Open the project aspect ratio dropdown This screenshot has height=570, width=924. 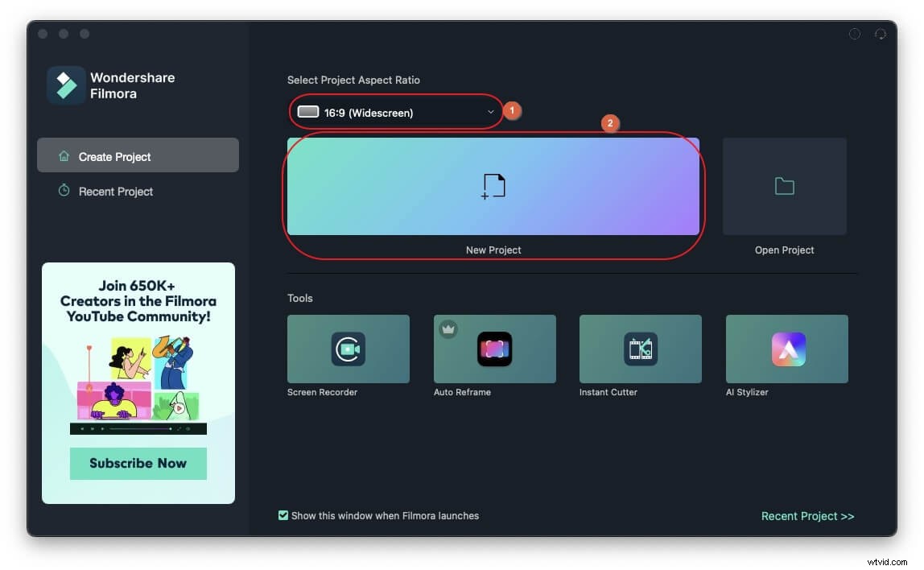click(x=394, y=112)
